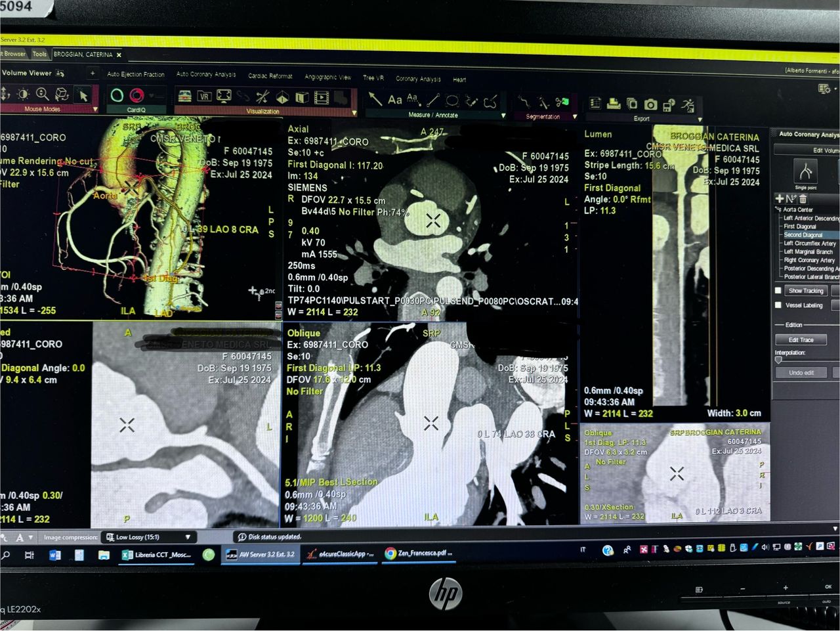
Task: Click the camera snapshot export icon
Action: (650, 104)
